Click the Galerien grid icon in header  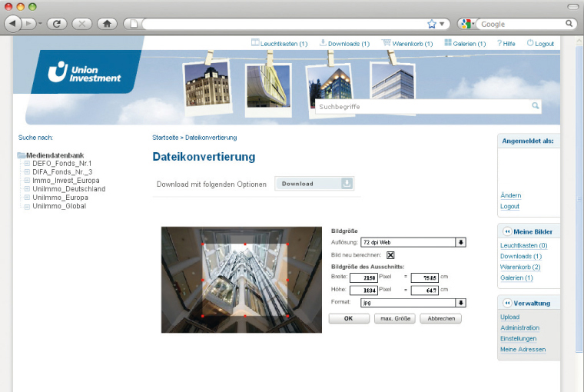tap(448, 43)
